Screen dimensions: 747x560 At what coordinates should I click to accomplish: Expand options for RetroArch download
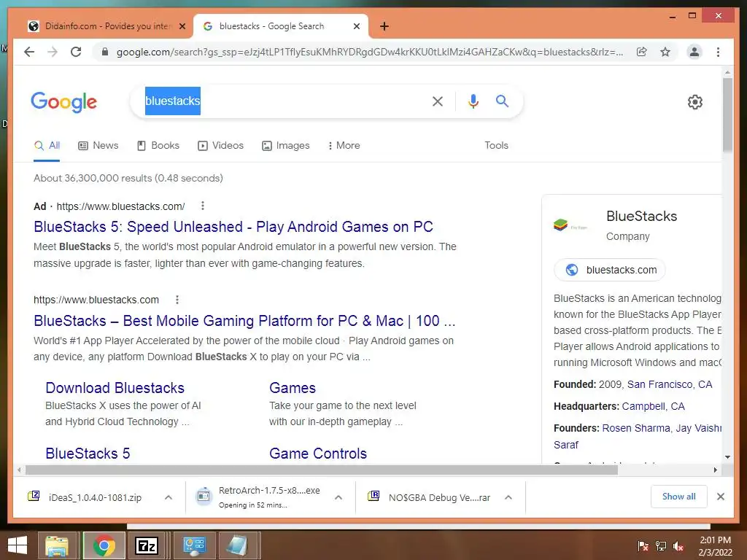[x=338, y=497]
